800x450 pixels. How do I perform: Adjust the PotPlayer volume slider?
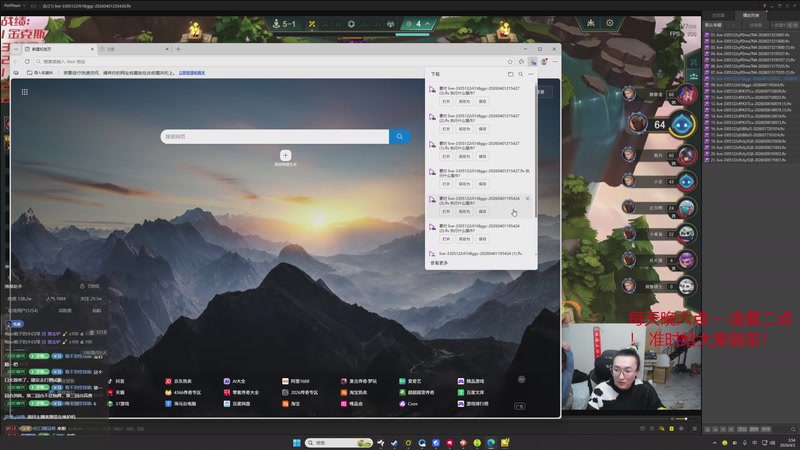682,418
